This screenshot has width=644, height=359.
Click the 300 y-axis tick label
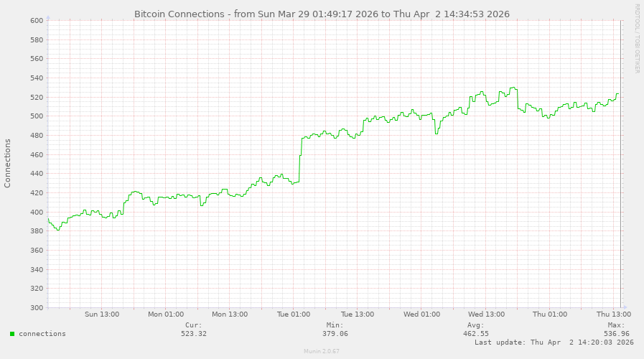coord(37,307)
